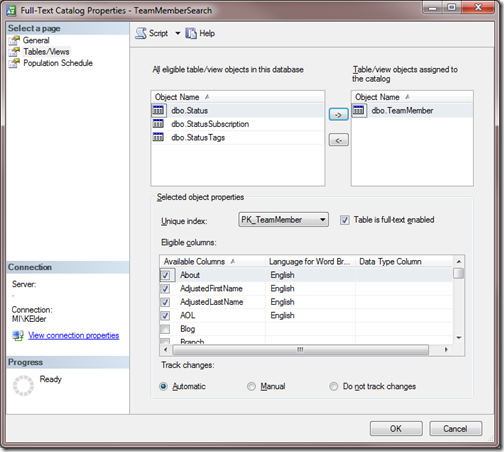Open the Population Schedule page
This screenshot has width=504, height=452.
(x=58, y=63)
